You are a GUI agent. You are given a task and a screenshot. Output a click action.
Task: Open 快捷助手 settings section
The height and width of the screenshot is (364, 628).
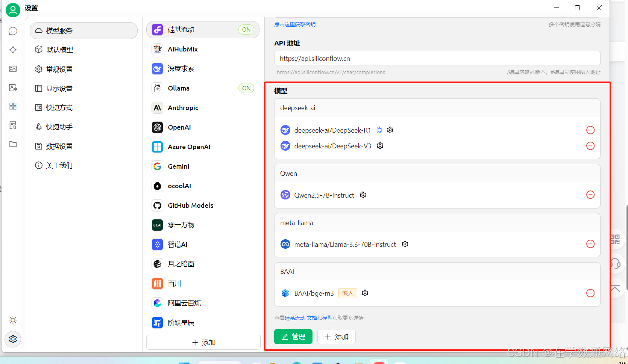(83, 127)
